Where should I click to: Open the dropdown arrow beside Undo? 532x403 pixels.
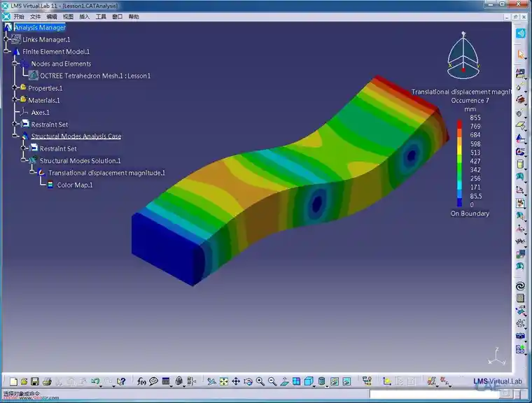(101, 386)
